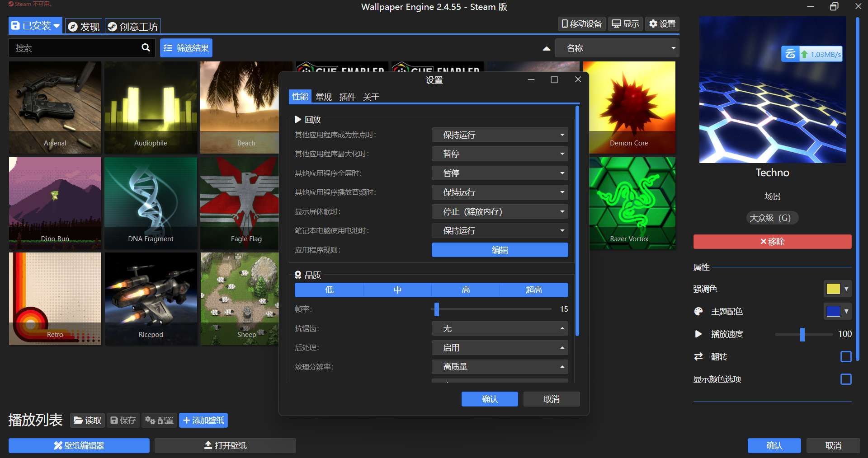Configure the playlist settings
The width and height of the screenshot is (868, 458).
[160, 420]
